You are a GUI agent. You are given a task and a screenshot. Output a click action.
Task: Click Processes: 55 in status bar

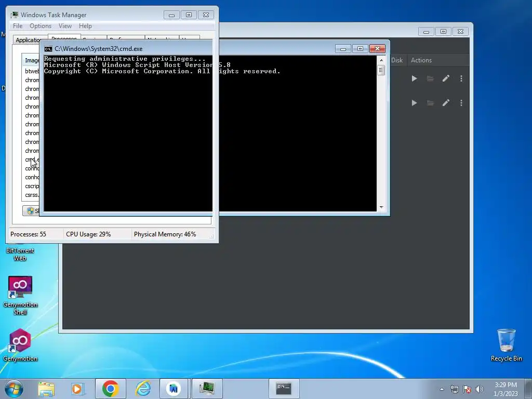click(x=28, y=234)
